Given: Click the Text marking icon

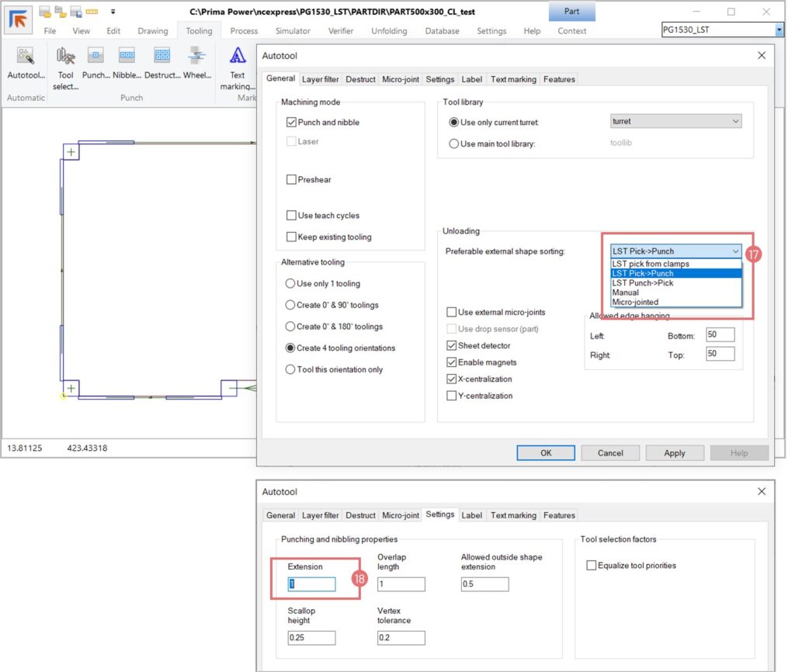Looking at the screenshot, I should coord(238,57).
